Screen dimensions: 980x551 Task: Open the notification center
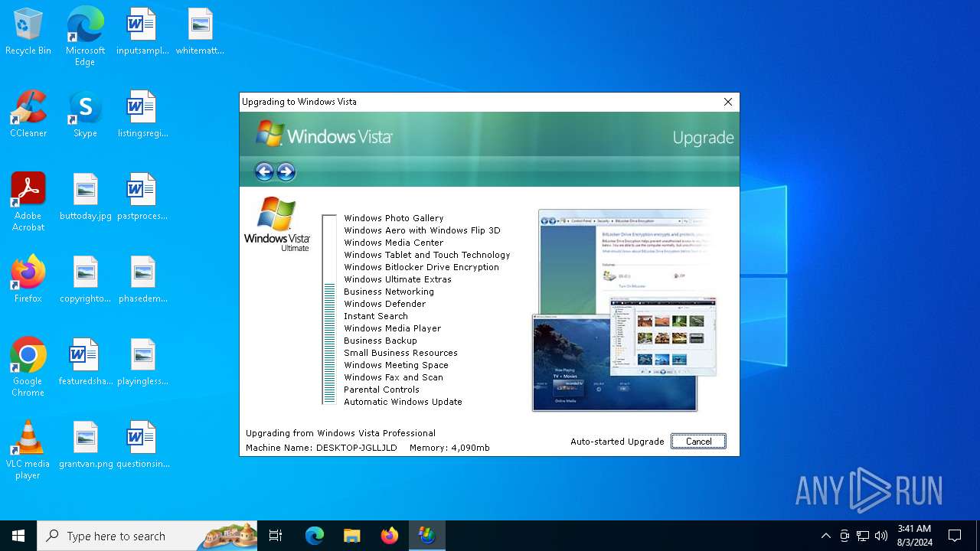[x=955, y=536]
